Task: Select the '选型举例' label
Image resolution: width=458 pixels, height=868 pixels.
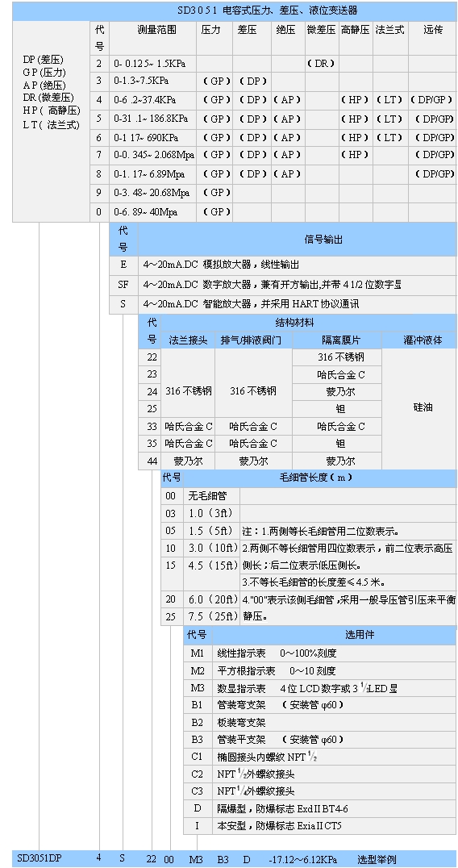Action: tap(377, 859)
